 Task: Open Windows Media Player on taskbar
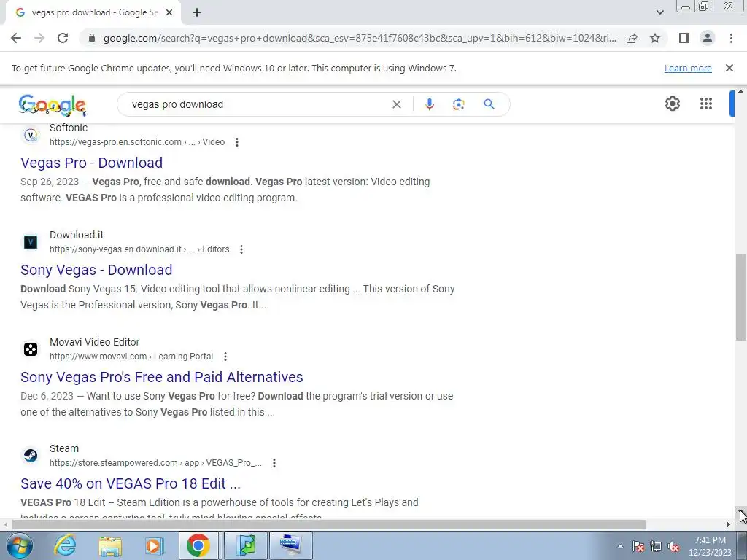155,545
